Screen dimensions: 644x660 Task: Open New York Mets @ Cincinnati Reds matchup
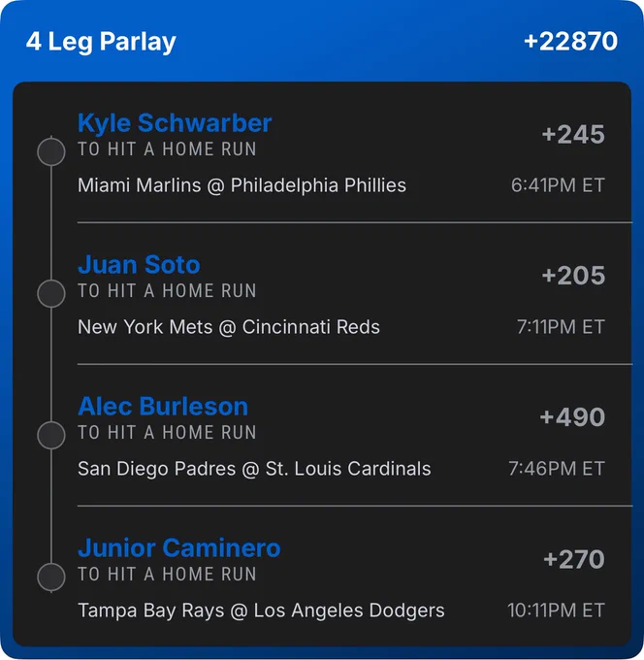coord(229,327)
